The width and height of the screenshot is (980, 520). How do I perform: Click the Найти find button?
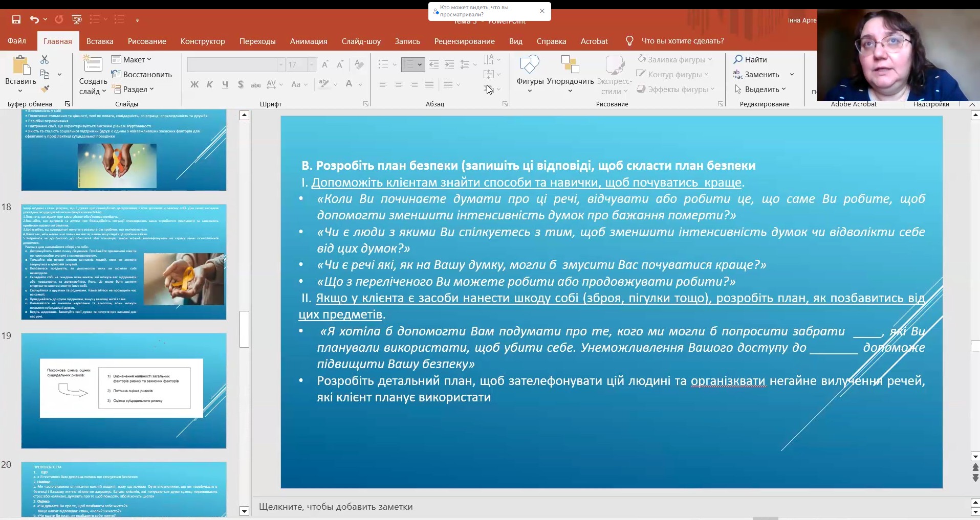pyautogui.click(x=750, y=59)
